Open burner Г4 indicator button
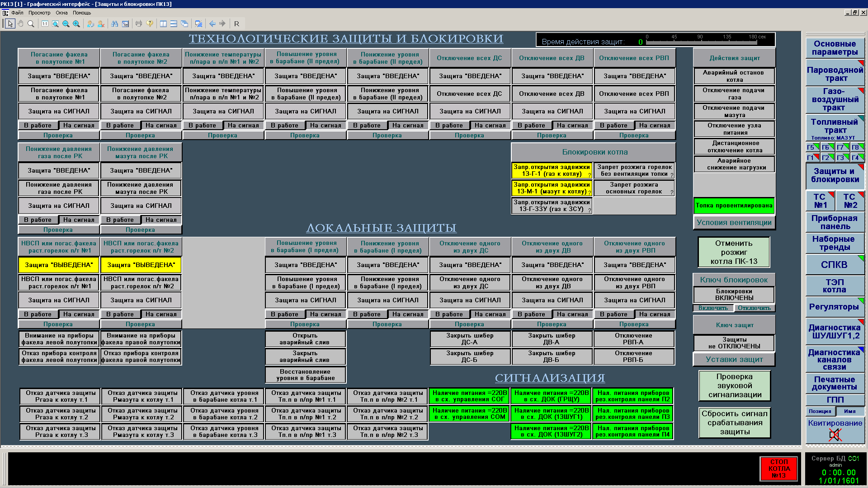 (858, 157)
